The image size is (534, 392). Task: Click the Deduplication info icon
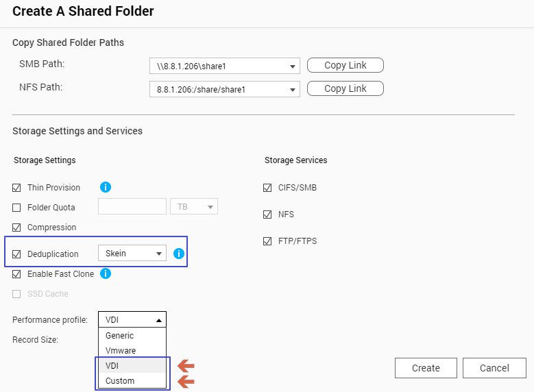coord(179,254)
